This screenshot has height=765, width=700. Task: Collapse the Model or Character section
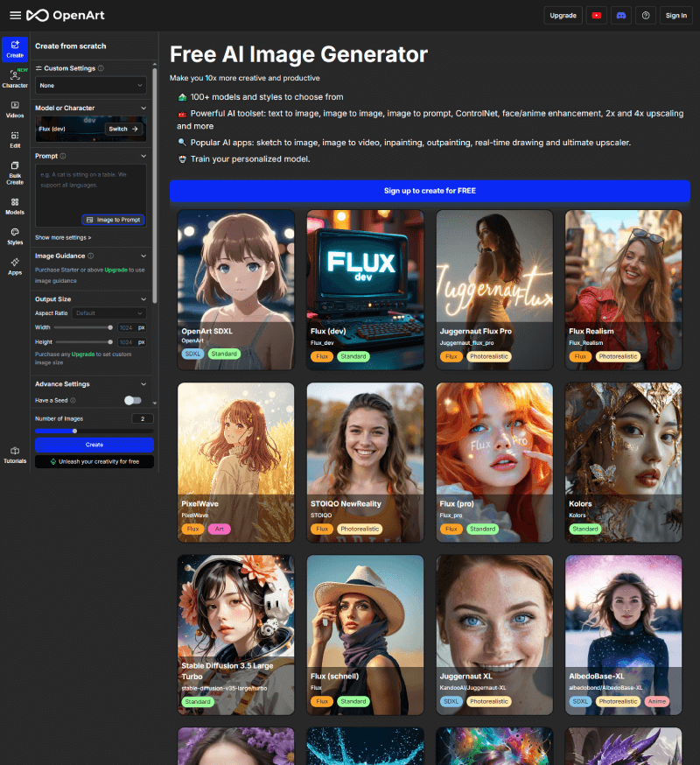[x=143, y=108]
